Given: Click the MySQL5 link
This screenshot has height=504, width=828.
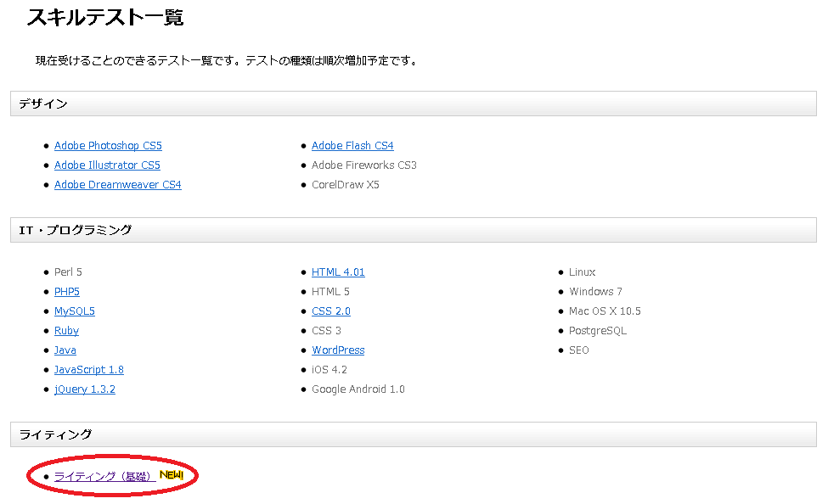Looking at the screenshot, I should [75, 311].
